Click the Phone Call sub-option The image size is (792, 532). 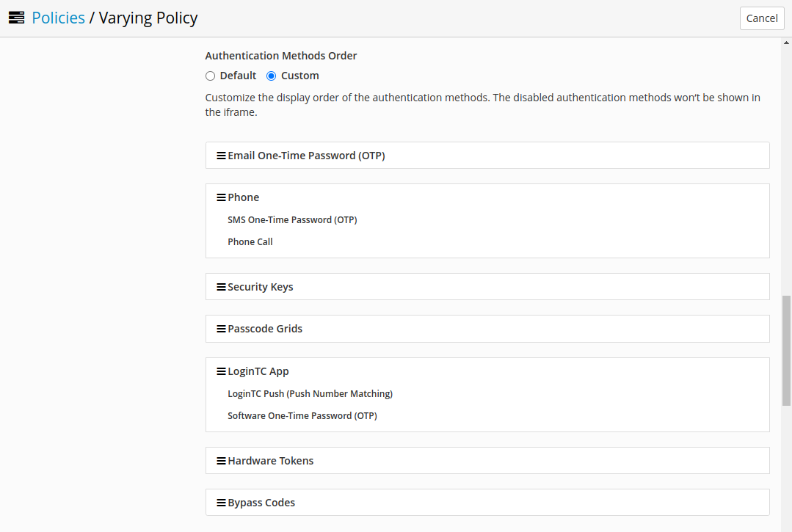point(250,241)
